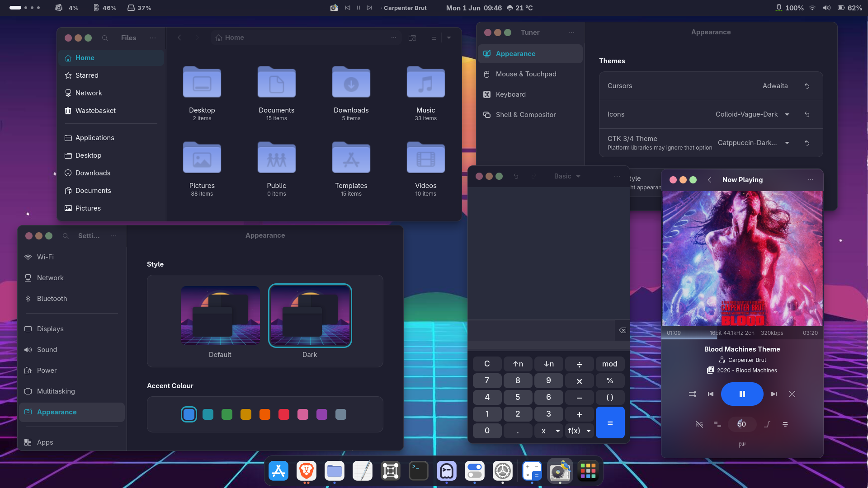Open the Files sidebar menu dots
Image resolution: width=868 pixels, height=488 pixels.
tap(153, 38)
